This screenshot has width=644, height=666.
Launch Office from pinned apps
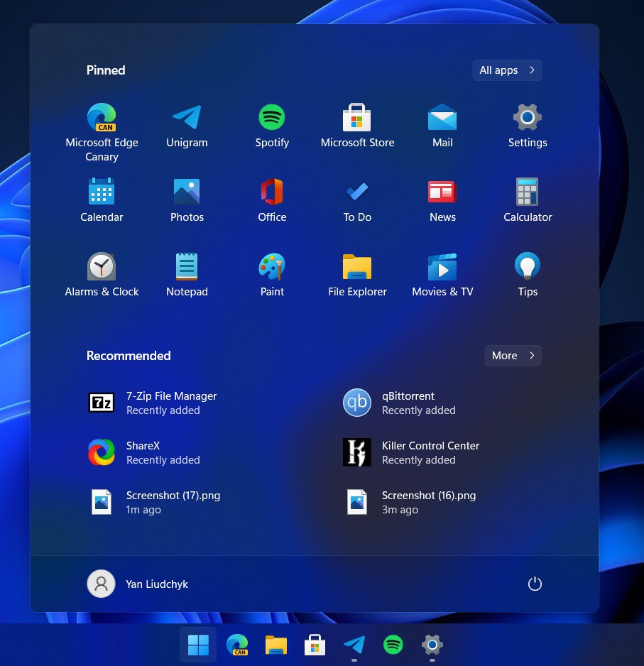tap(272, 200)
